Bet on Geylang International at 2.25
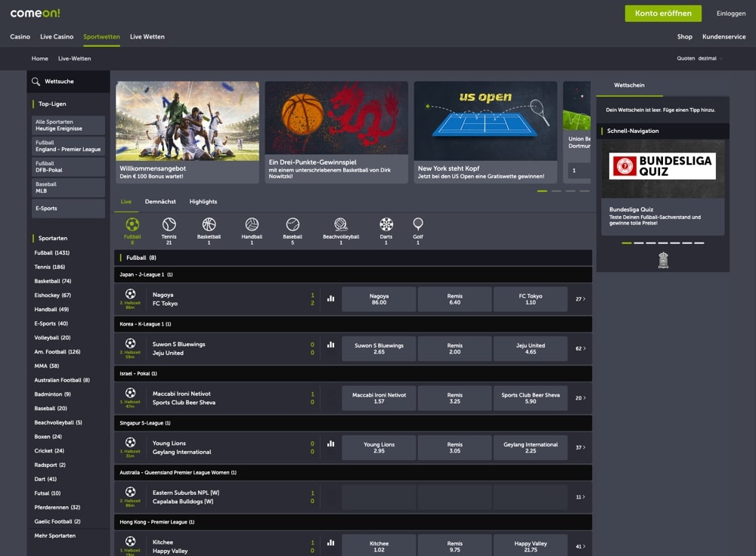The image size is (756, 556). pos(531,447)
